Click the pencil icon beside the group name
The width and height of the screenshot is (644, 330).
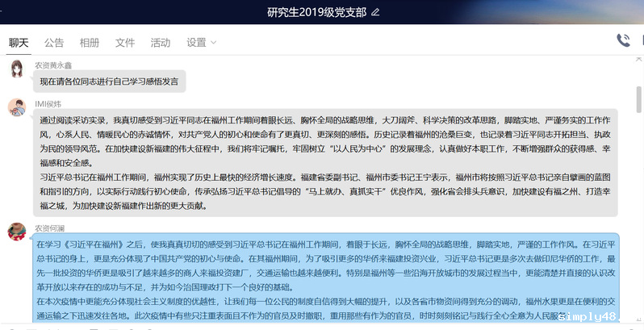[374, 12]
